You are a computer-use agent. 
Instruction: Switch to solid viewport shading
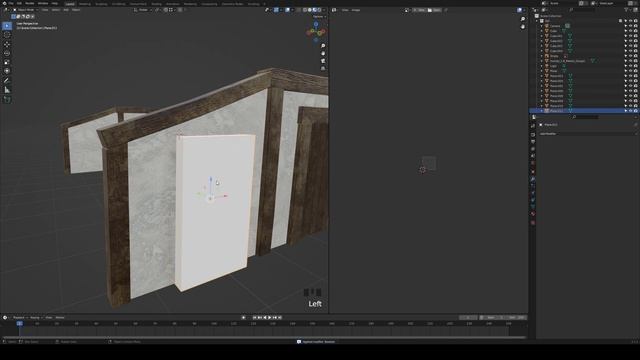pyautogui.click(x=310, y=10)
